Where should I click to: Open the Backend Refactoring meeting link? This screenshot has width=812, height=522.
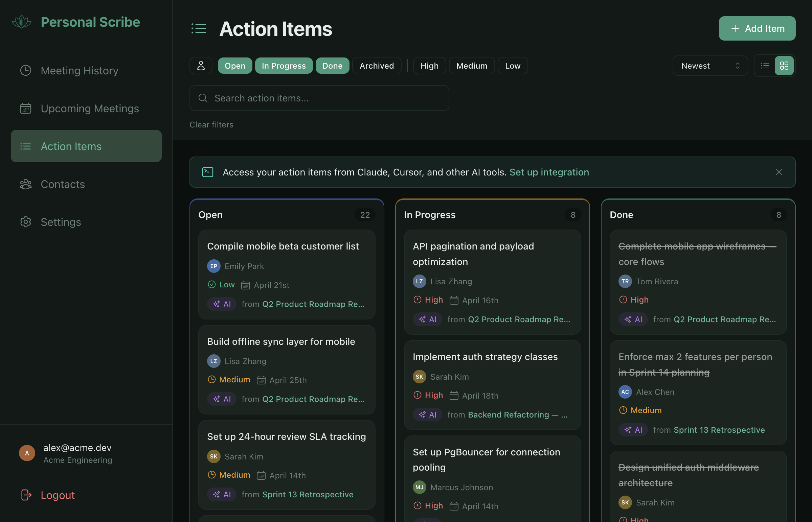point(518,414)
